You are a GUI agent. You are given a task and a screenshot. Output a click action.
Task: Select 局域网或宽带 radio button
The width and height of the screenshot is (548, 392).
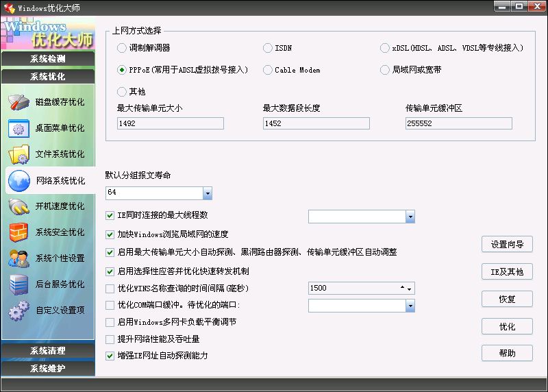tap(384, 70)
